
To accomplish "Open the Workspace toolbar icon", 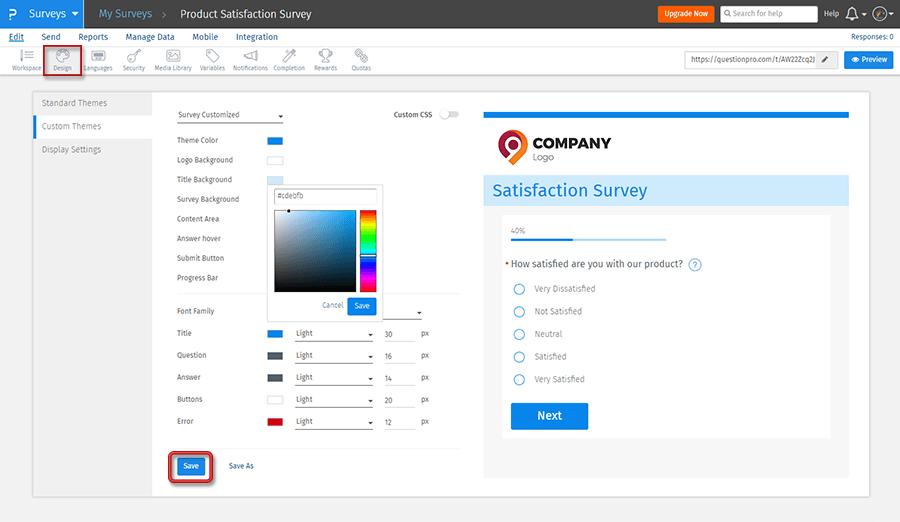I will pos(26,60).
